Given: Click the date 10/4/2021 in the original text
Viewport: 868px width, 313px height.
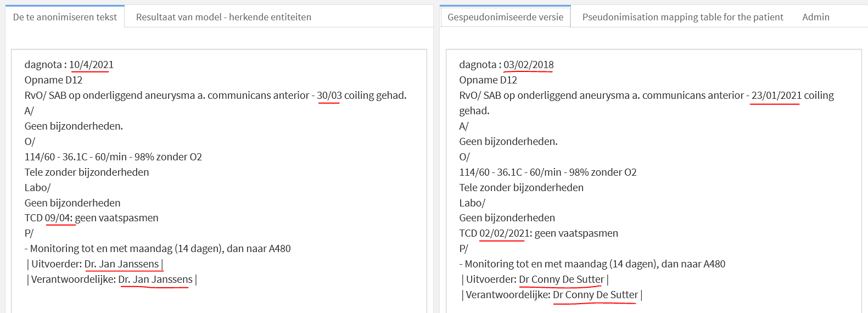Looking at the screenshot, I should (91, 65).
